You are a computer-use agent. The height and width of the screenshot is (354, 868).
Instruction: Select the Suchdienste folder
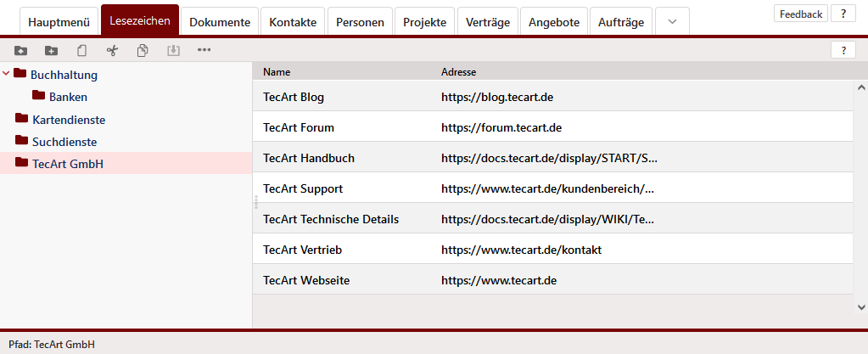64,142
